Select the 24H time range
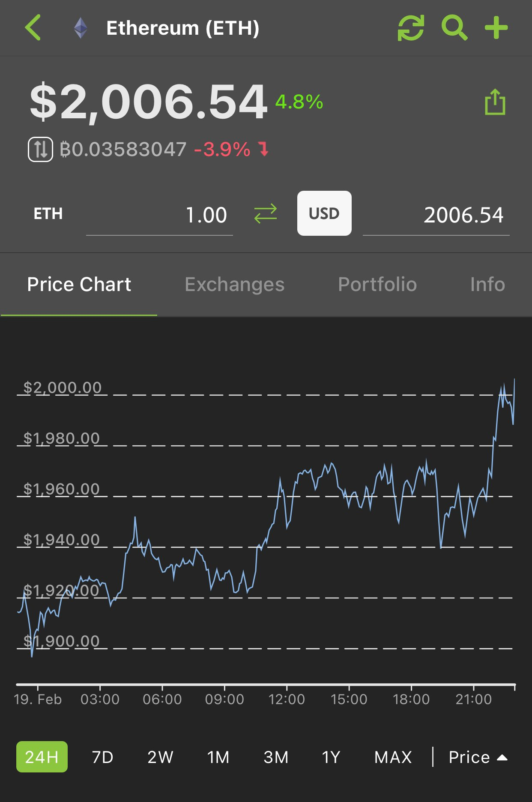Viewport: 532px width, 802px height. [42, 757]
